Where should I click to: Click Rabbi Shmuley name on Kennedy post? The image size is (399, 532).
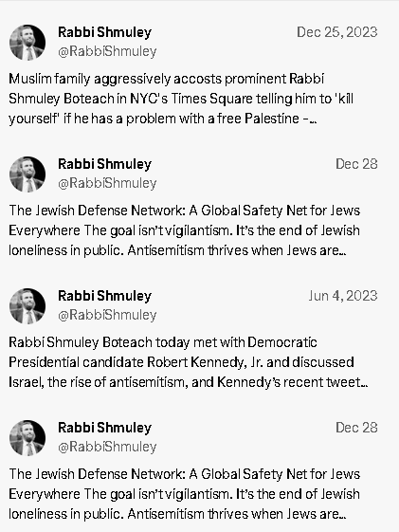pyautogui.click(x=105, y=296)
